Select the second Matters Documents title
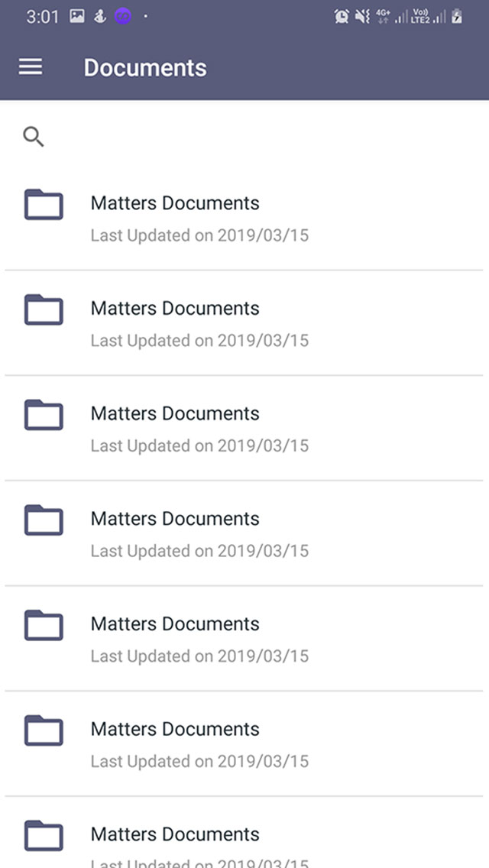This screenshot has height=868, width=489. pyautogui.click(x=175, y=309)
